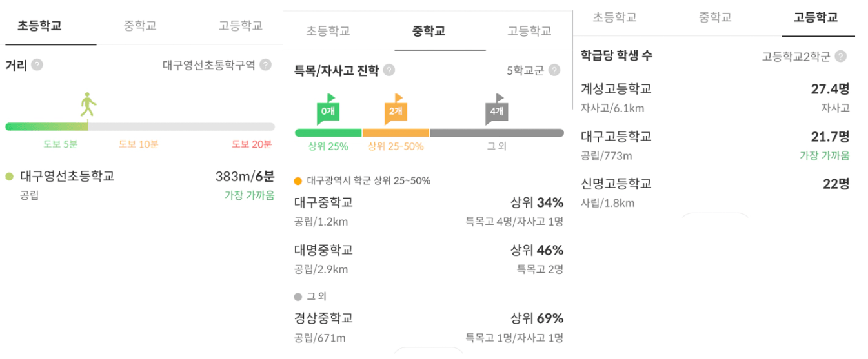Click the help icon next to 거리

pyautogui.click(x=37, y=65)
